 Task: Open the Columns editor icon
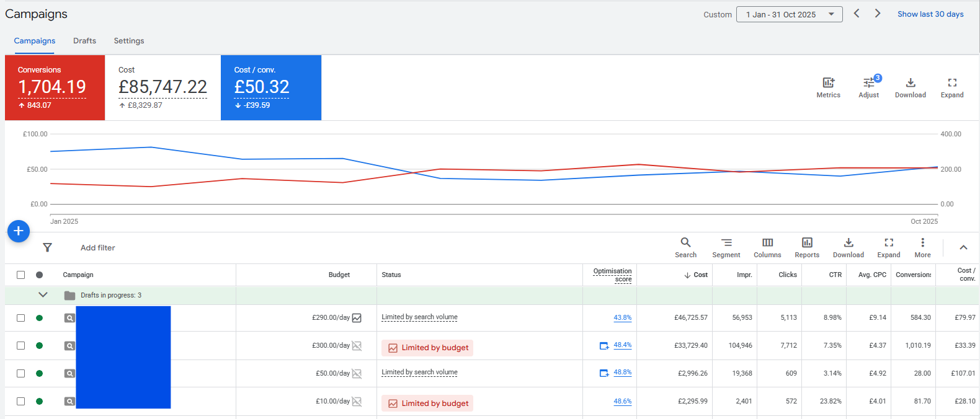pyautogui.click(x=767, y=242)
